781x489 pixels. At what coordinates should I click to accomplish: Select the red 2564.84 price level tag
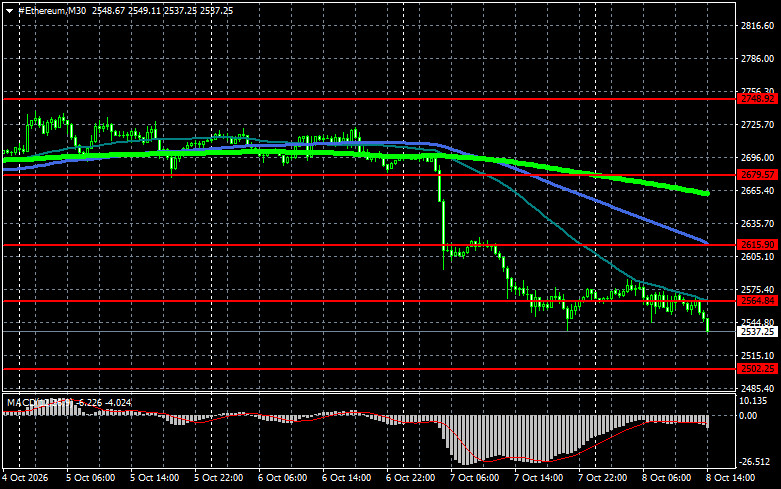click(758, 300)
